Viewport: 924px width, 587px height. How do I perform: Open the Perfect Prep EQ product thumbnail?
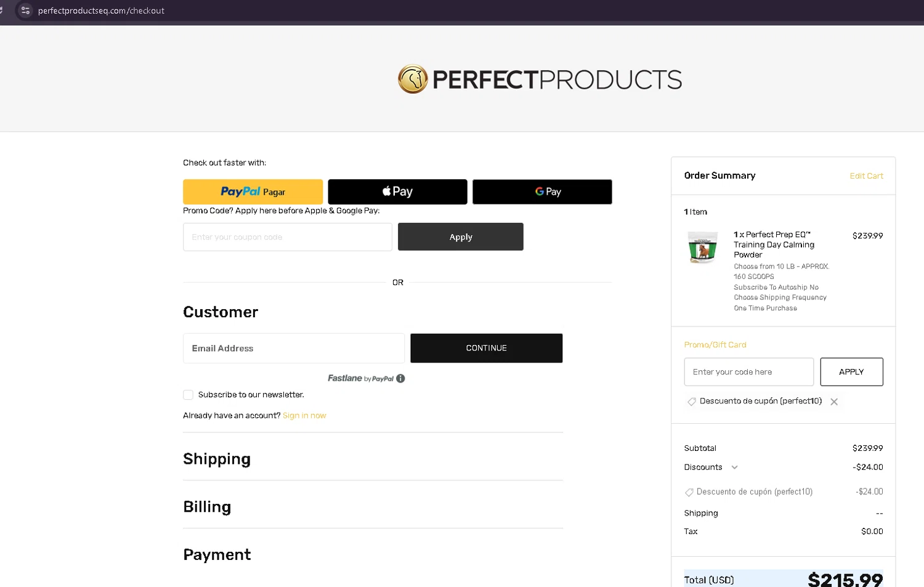703,247
